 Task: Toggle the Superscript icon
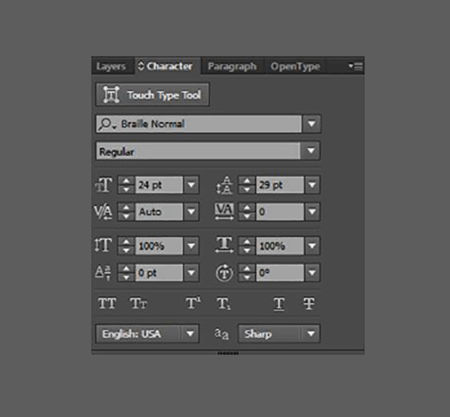pos(193,303)
